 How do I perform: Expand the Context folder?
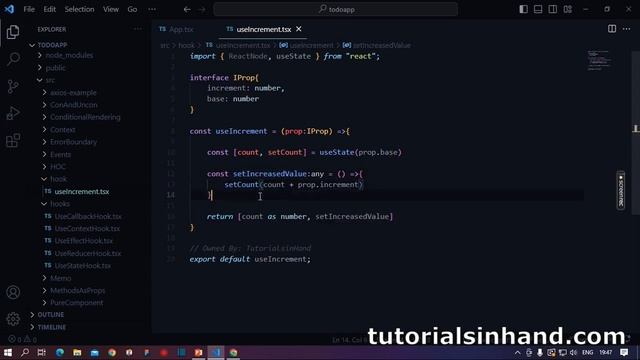pos(62,130)
